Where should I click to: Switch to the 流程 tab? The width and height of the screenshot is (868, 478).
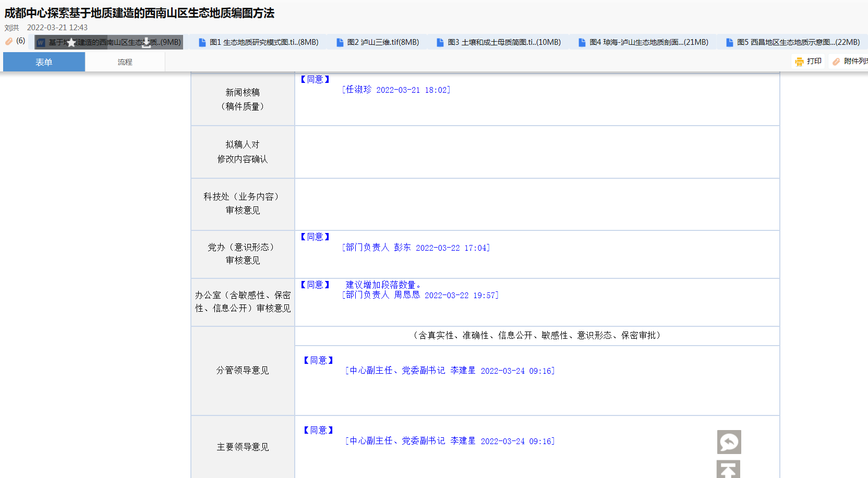[125, 62]
